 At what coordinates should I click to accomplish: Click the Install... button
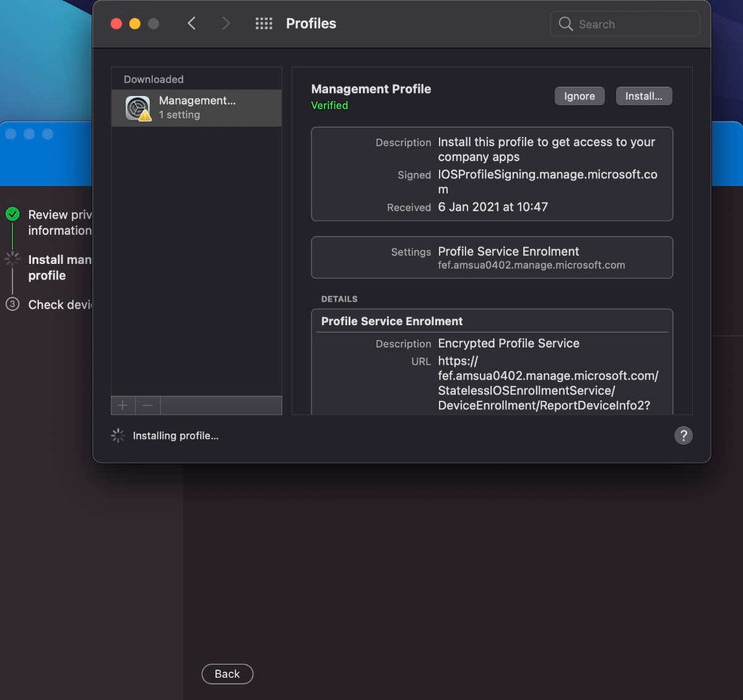click(x=644, y=96)
